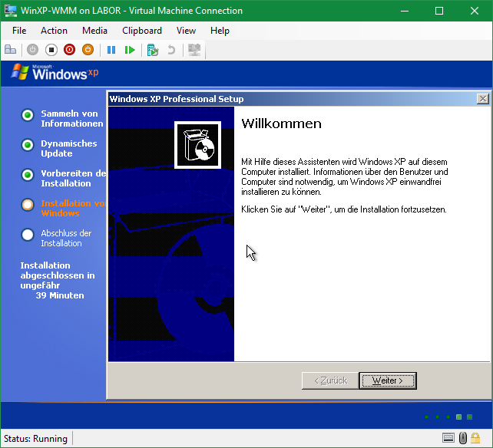493x448 pixels.
Task: Click the green Reset play icon
Action: tap(130, 50)
